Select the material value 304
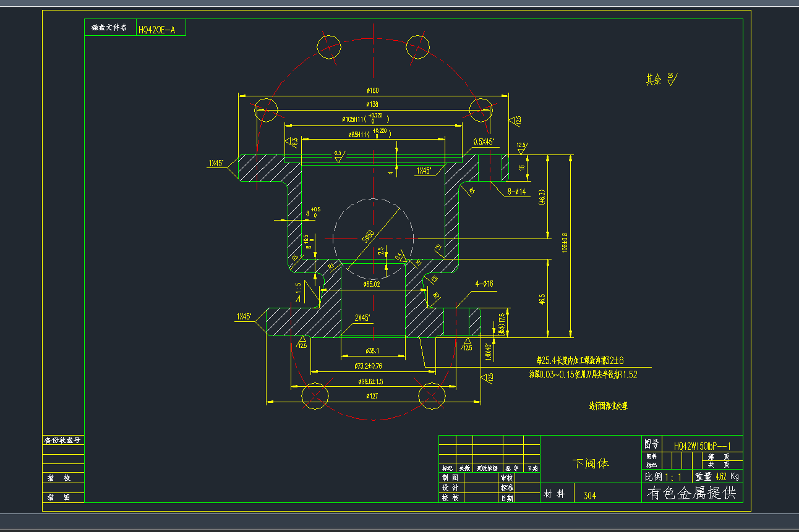The image size is (799, 532). tap(589, 495)
